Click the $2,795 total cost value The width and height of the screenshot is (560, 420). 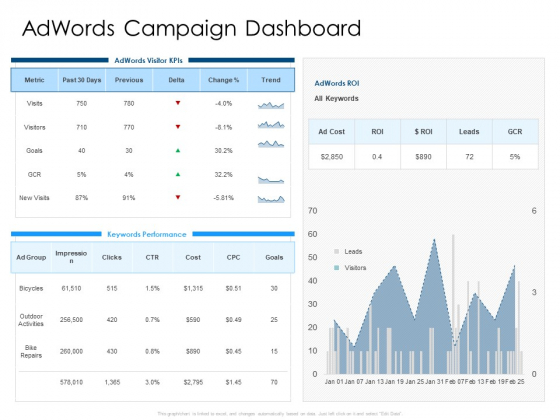(x=193, y=382)
